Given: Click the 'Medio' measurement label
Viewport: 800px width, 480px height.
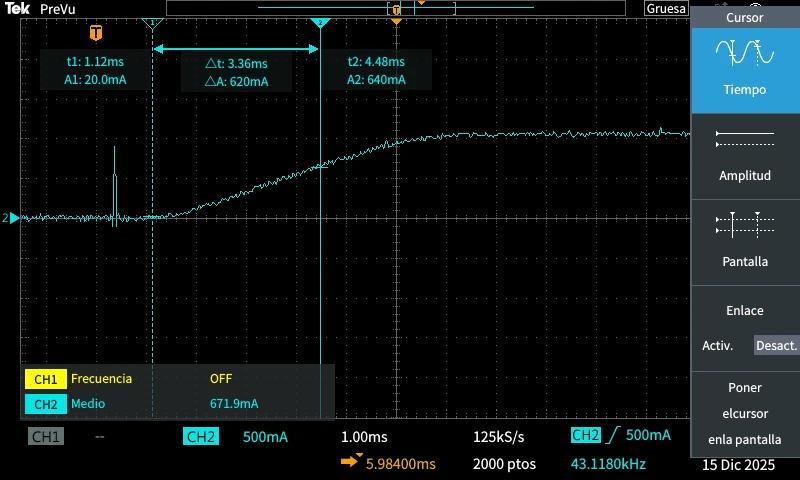Looking at the screenshot, I should 88,403.
